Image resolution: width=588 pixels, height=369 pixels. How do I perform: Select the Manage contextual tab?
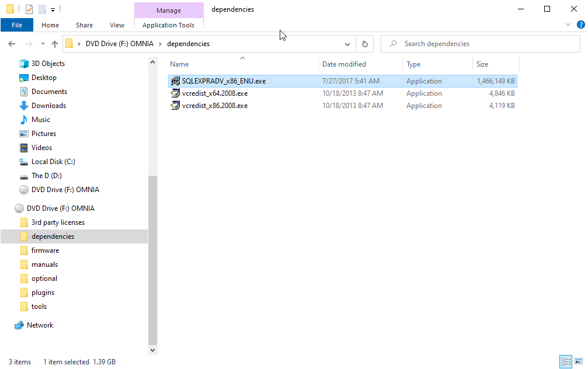click(169, 11)
